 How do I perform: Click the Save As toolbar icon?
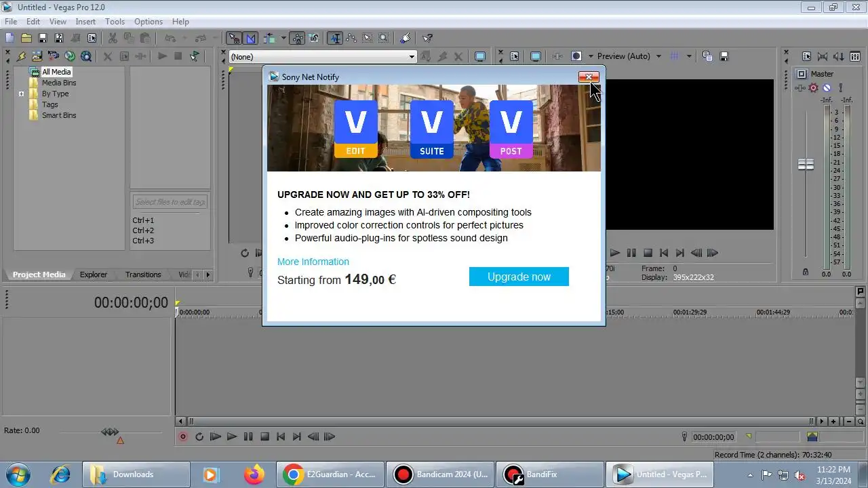(x=58, y=38)
